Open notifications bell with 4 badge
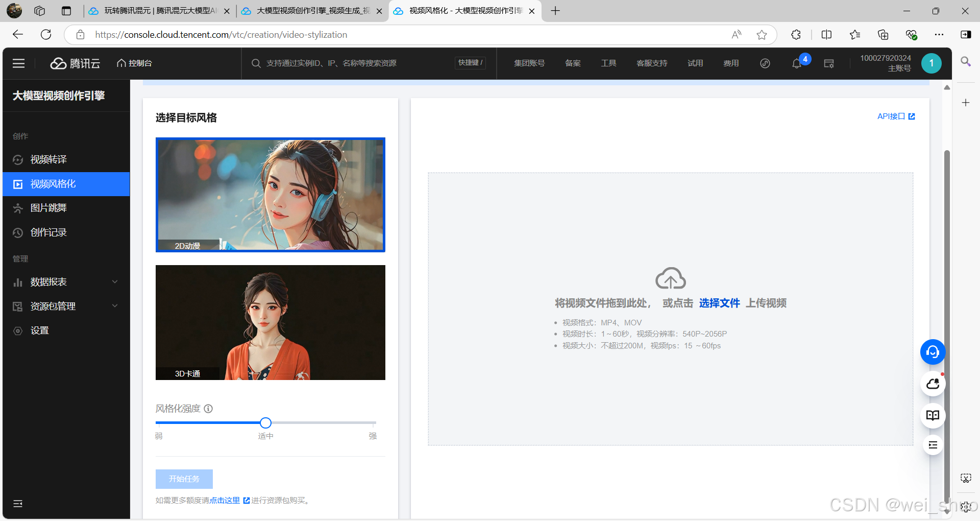Screen dimensions: 980x521 [x=797, y=63]
